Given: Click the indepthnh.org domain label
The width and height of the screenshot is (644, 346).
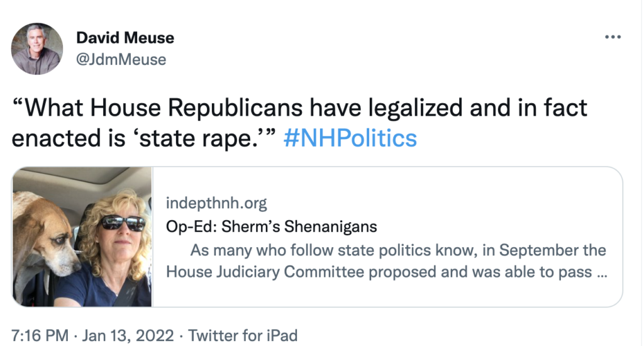Looking at the screenshot, I should click(x=216, y=203).
